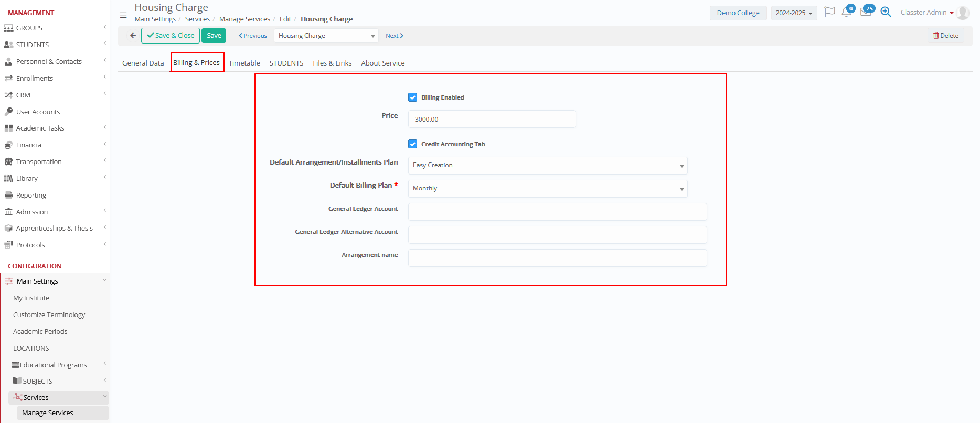The height and width of the screenshot is (423, 980).
Task: Click the Classter Admin avatar icon
Action: coord(963,13)
